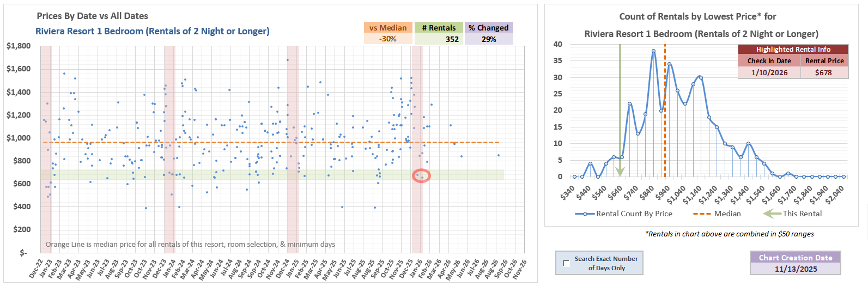Select the -30% vs Median value cell
This screenshot has width=868, height=286.
click(387, 39)
